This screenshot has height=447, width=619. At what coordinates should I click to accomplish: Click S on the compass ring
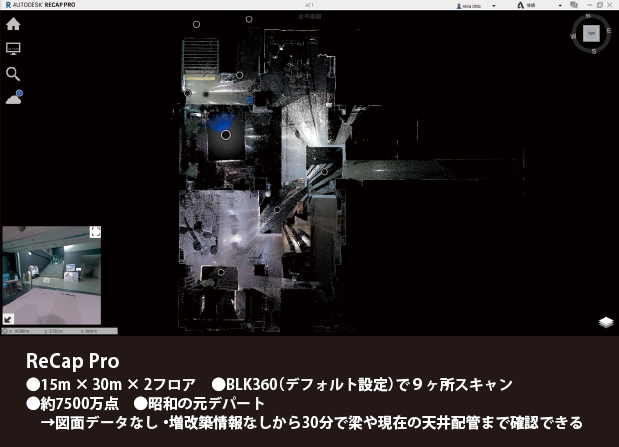[x=594, y=51]
